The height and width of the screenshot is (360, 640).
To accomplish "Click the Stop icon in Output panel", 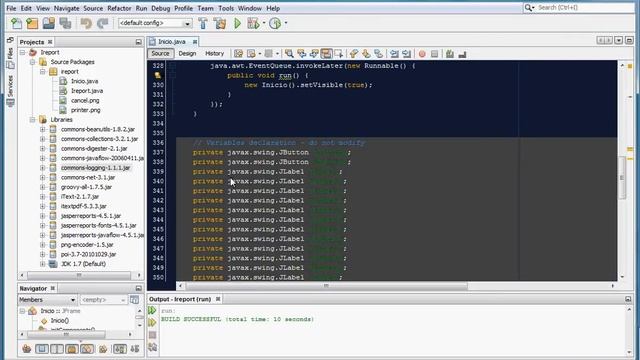I will pyautogui.click(x=152, y=335).
